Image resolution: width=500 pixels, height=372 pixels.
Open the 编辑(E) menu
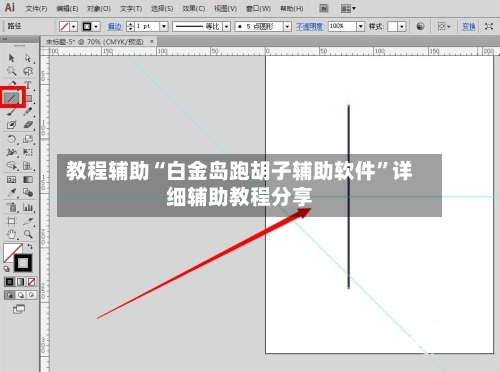click(67, 9)
